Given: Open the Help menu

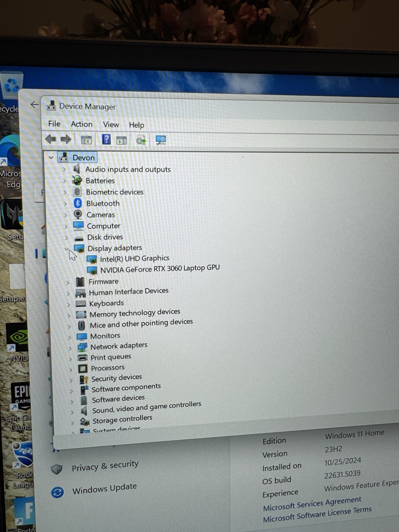Looking at the screenshot, I should (137, 125).
